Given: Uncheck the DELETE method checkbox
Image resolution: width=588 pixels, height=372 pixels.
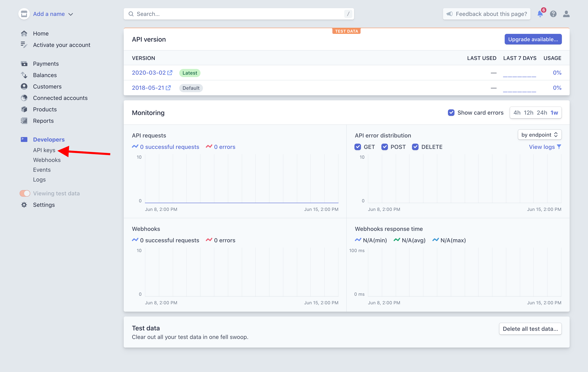Looking at the screenshot, I should coord(415,147).
